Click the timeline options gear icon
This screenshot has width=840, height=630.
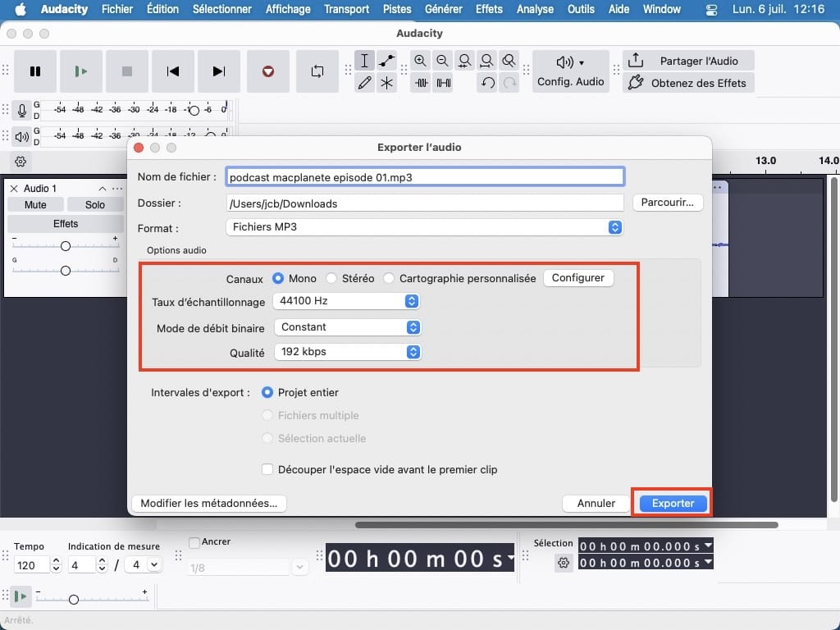coord(21,162)
